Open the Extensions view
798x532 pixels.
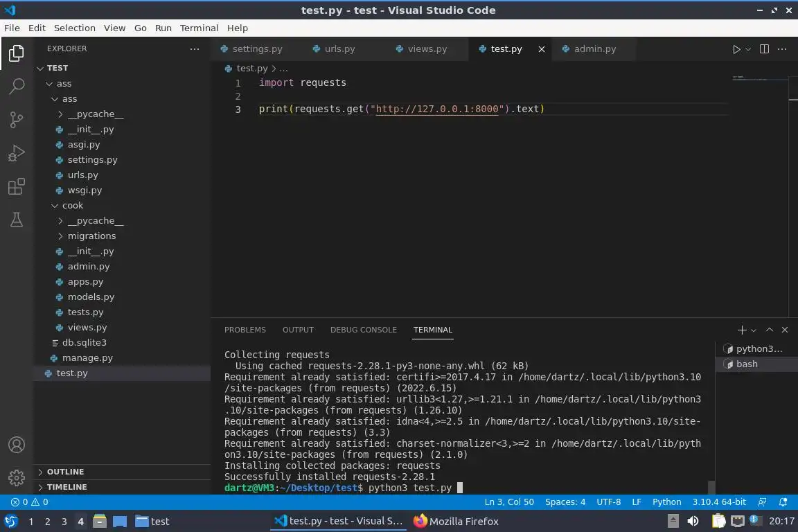(x=17, y=186)
